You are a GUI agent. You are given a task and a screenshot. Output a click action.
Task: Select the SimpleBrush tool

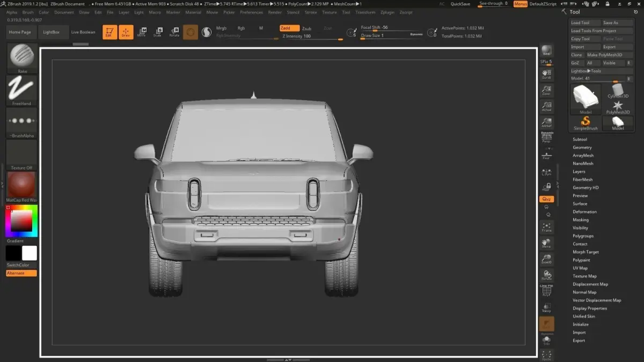coord(586,123)
